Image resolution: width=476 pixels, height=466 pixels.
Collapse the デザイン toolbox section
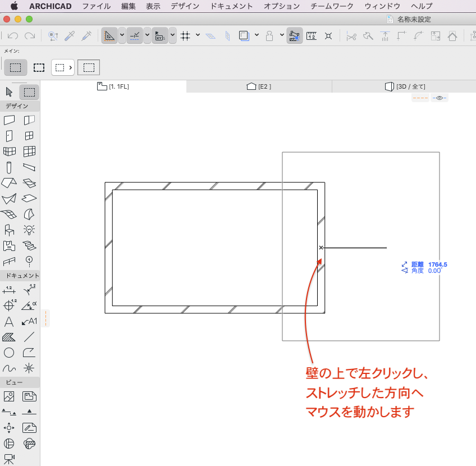point(20,106)
